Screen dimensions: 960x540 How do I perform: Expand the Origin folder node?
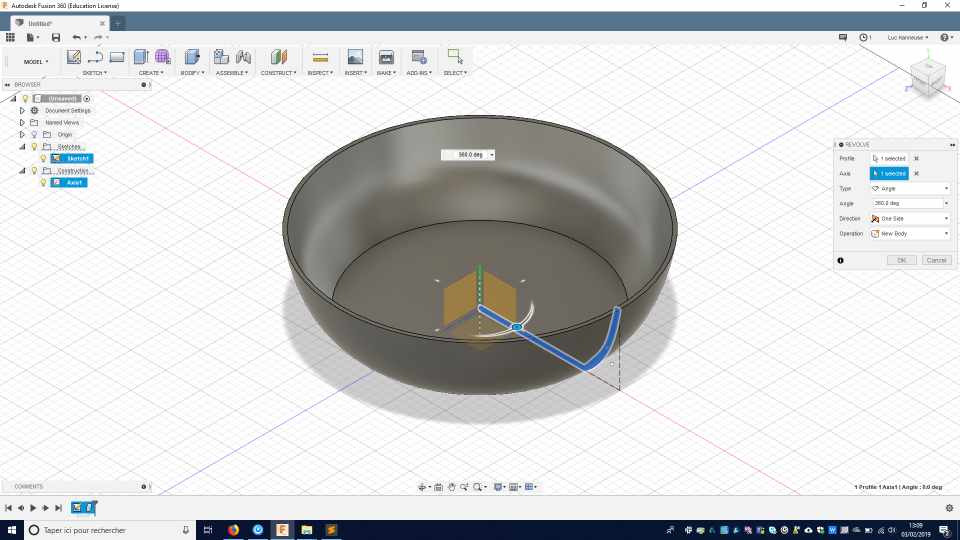pos(22,135)
